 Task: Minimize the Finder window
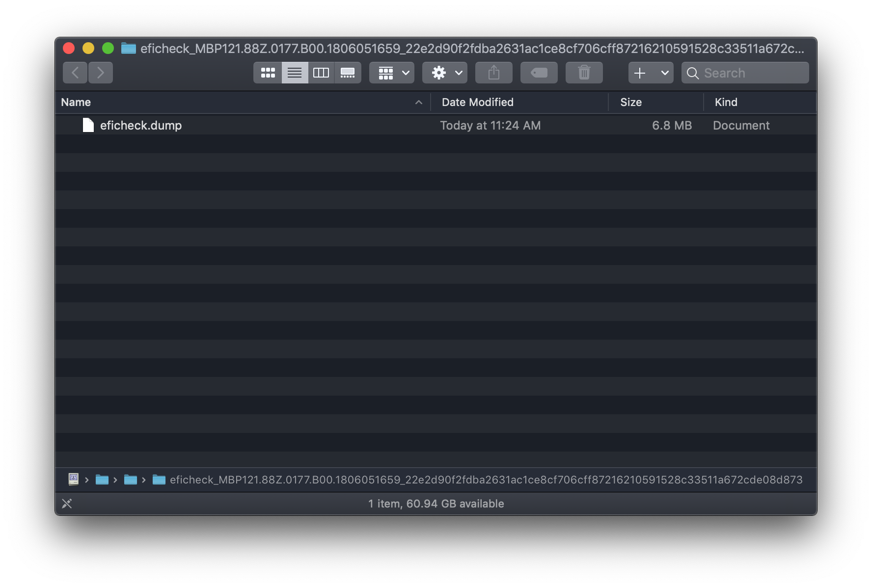coord(88,48)
